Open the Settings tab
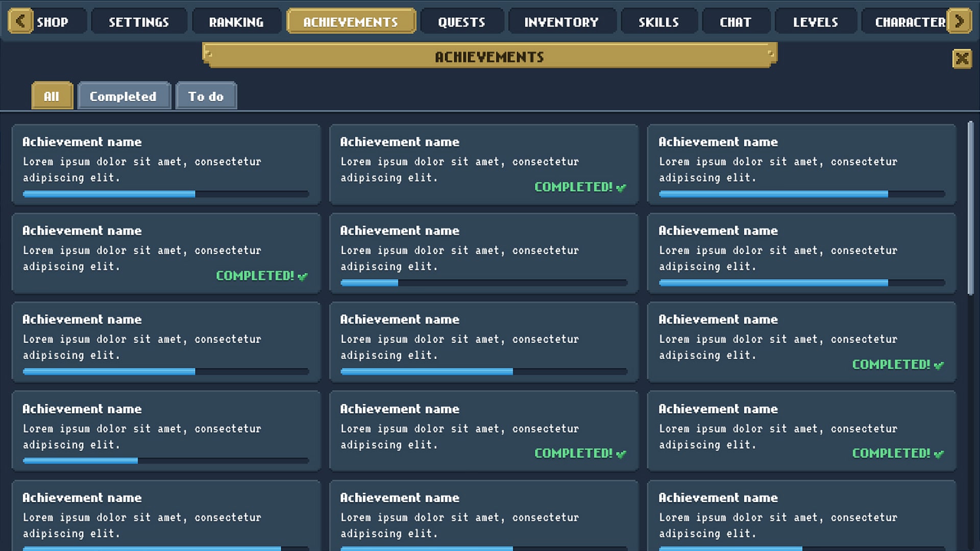The image size is (980, 551). click(138, 21)
